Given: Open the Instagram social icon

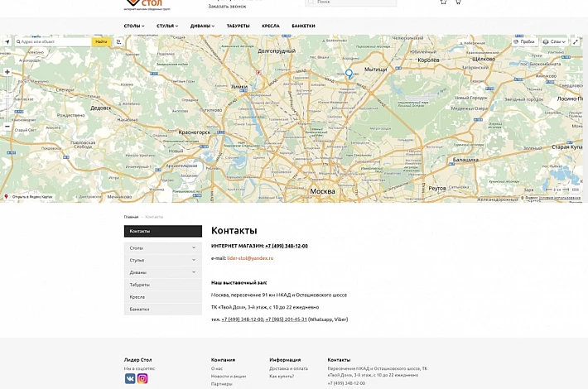Looking at the screenshot, I should pos(142,378).
